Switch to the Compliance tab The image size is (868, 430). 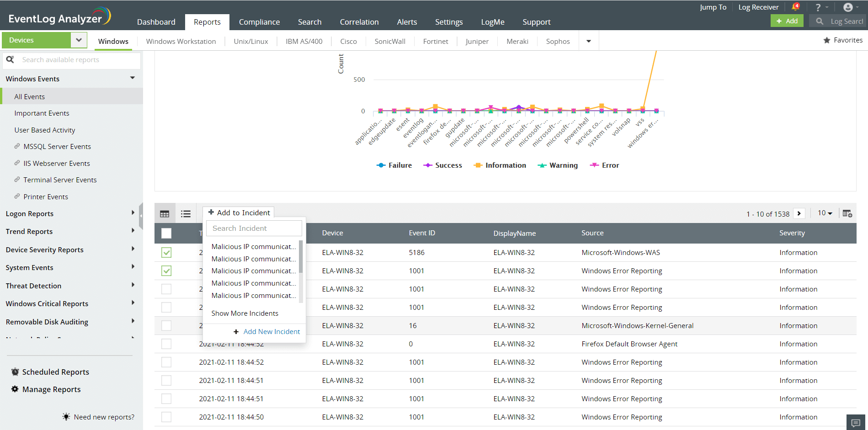pyautogui.click(x=259, y=21)
